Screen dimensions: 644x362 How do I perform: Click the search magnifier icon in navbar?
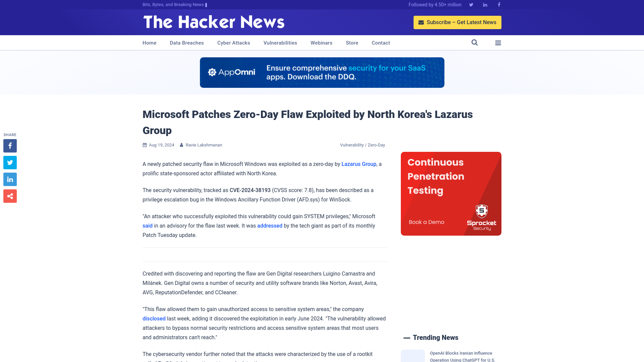474,43
